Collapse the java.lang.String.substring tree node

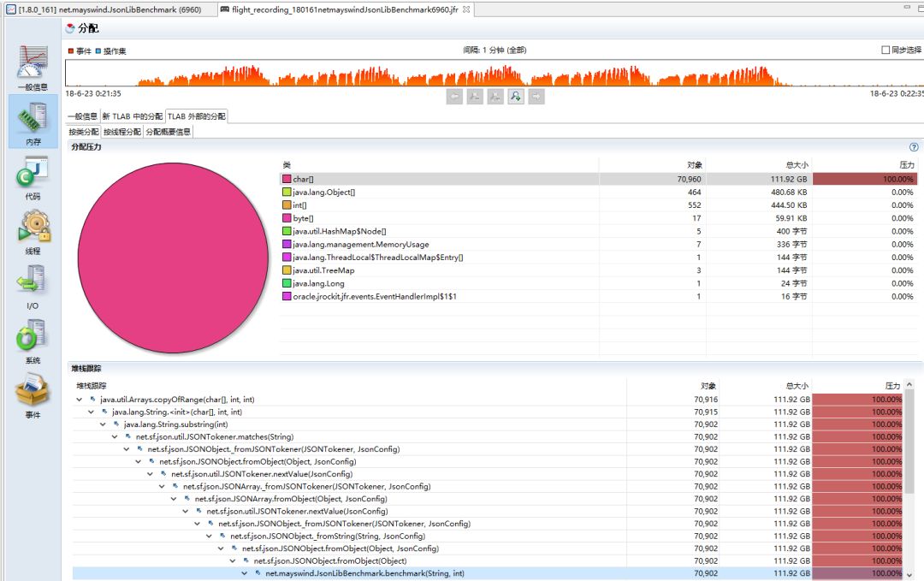pos(103,424)
